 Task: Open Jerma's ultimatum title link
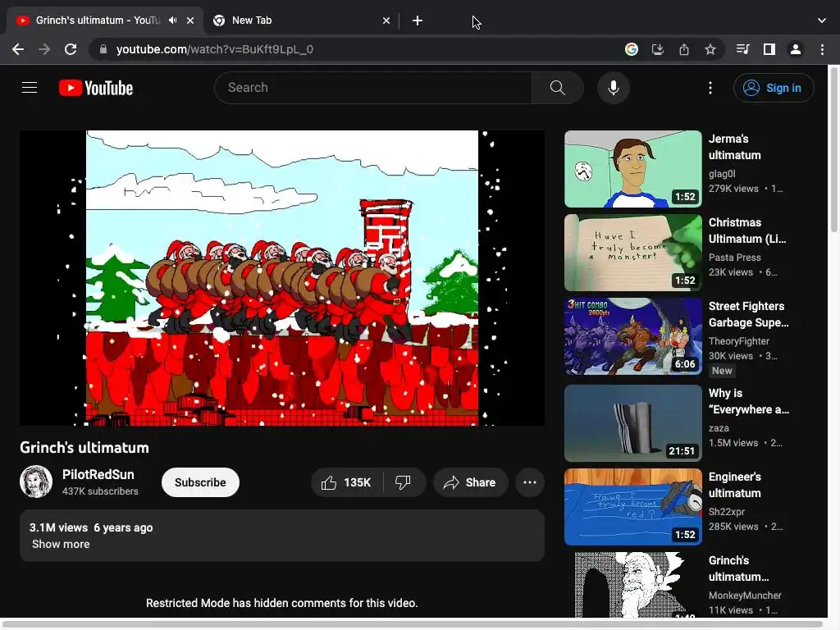735,147
